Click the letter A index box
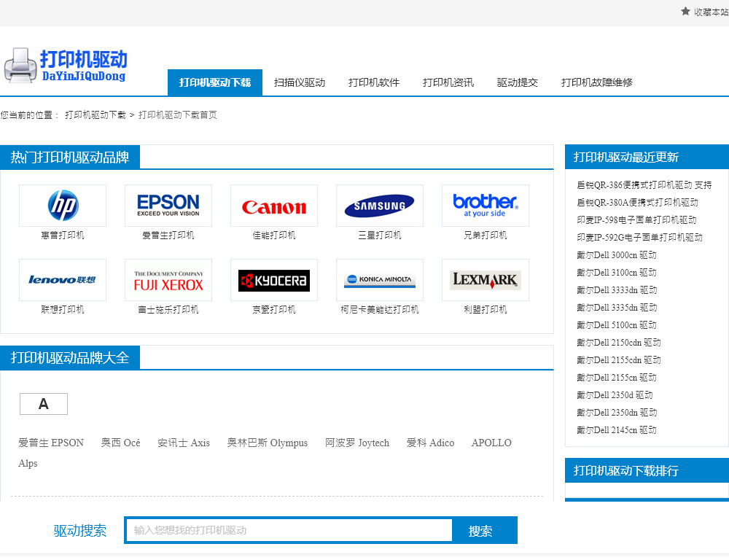 (44, 404)
